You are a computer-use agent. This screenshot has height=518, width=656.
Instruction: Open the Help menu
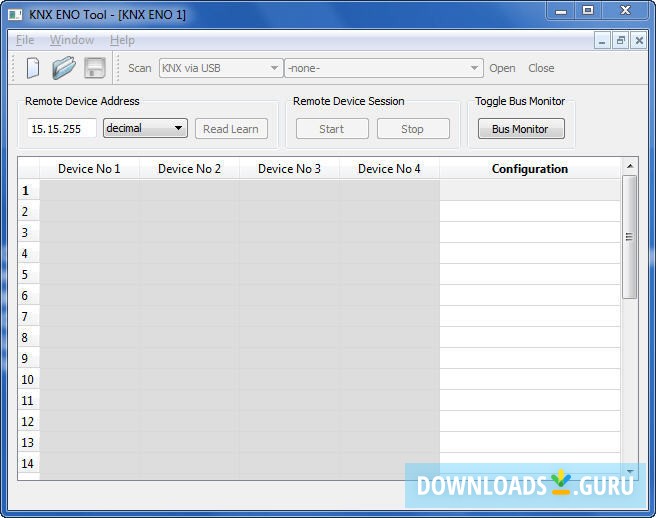click(122, 40)
